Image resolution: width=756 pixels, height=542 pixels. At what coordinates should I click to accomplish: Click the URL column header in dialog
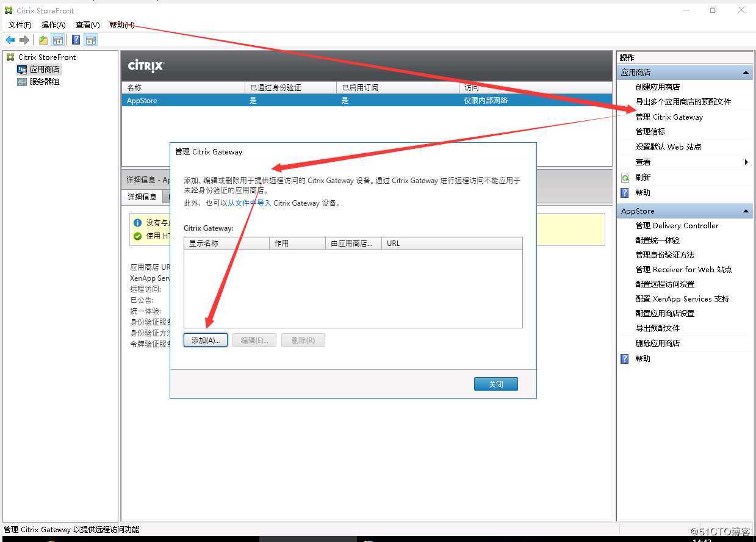pos(452,244)
